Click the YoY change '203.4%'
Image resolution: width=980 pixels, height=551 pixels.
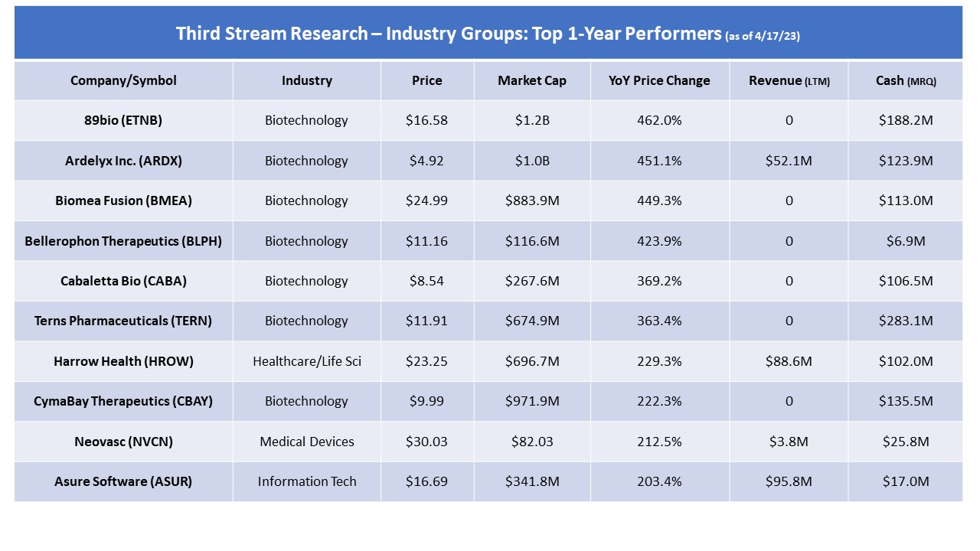(x=659, y=481)
